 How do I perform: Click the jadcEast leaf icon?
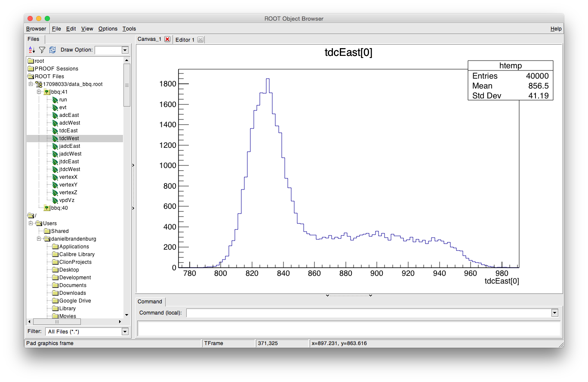(55, 146)
